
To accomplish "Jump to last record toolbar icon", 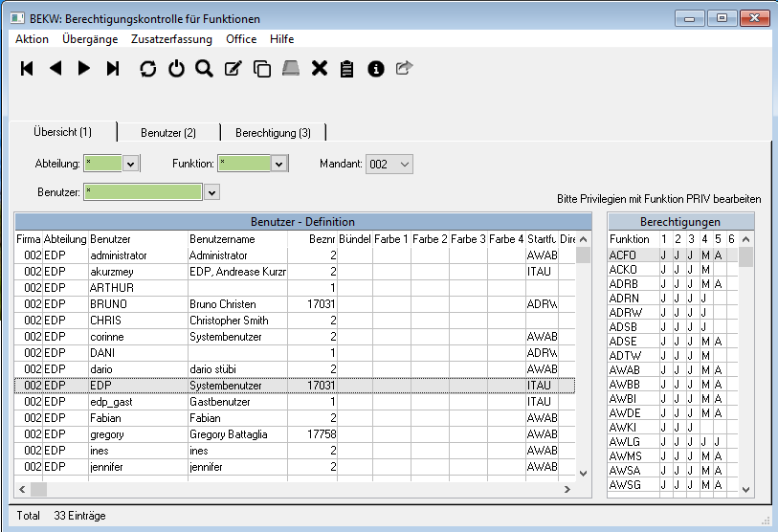I will pyautogui.click(x=113, y=68).
